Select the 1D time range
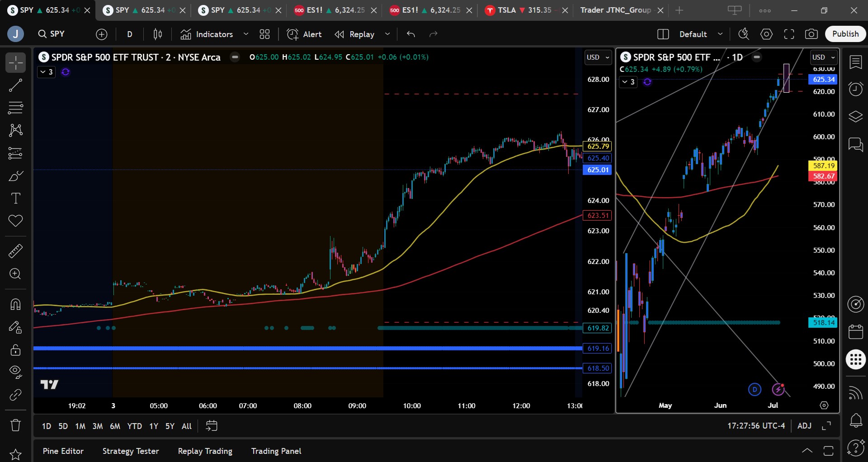This screenshot has height=462, width=868. [x=47, y=426]
